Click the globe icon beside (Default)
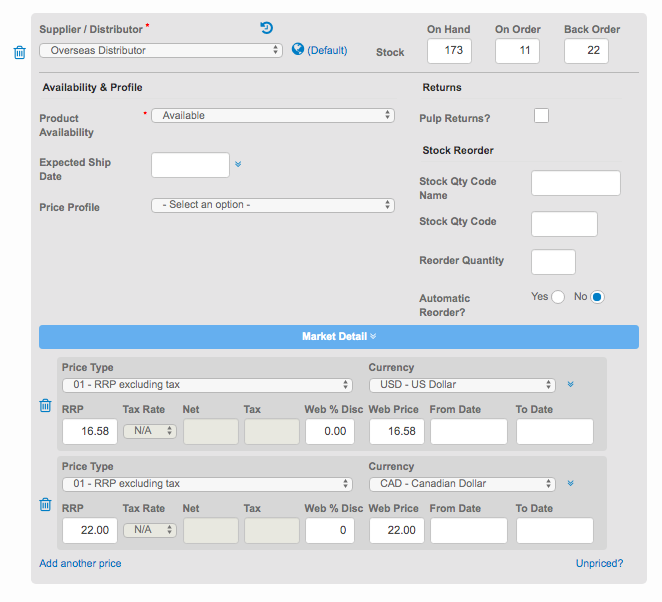The height and width of the screenshot is (602, 662). [x=298, y=49]
